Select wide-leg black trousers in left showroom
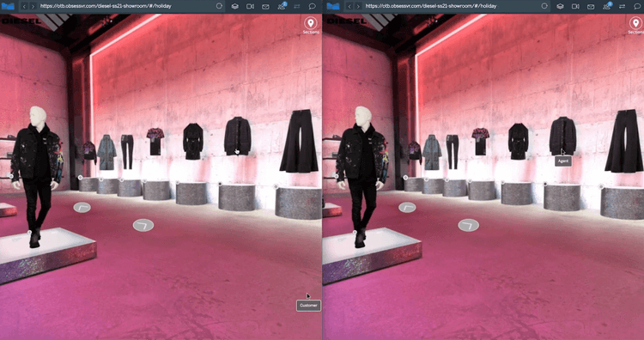Viewport: 644px width, 340px height. (300, 141)
